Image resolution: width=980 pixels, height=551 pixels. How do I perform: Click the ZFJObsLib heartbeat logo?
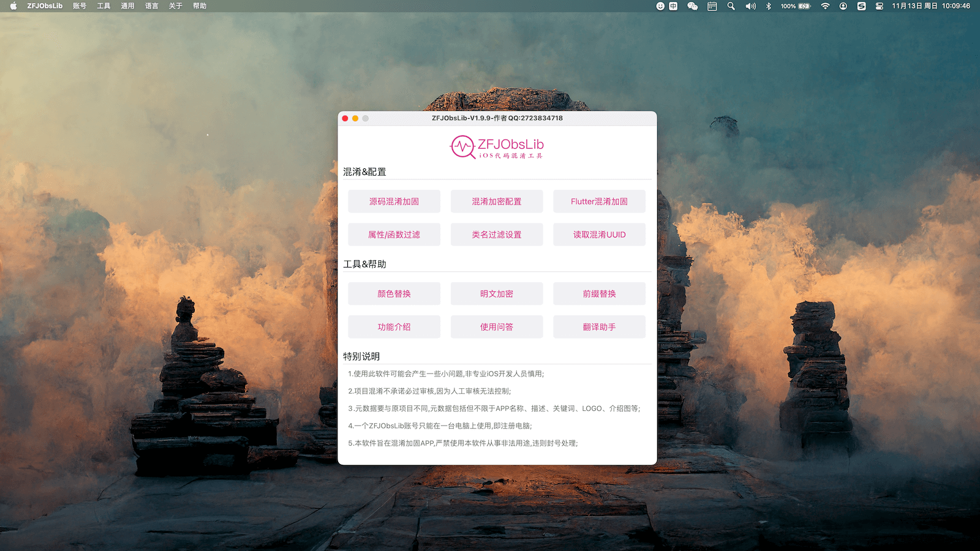click(x=462, y=147)
